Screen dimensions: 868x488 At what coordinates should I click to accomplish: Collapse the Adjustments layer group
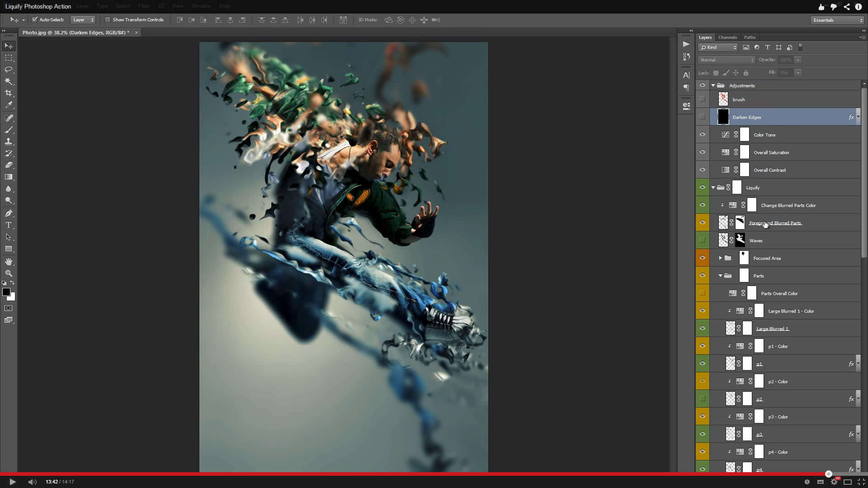(x=713, y=85)
